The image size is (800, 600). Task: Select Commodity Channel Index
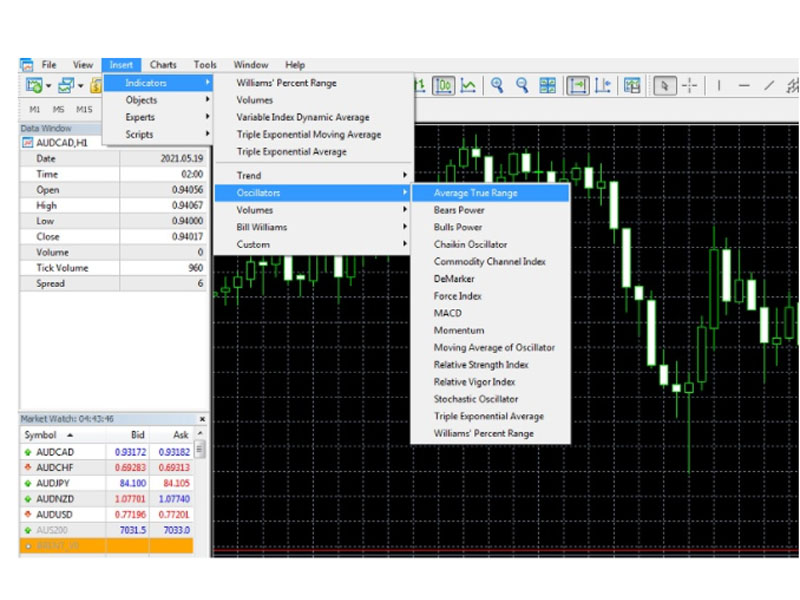coord(490,261)
